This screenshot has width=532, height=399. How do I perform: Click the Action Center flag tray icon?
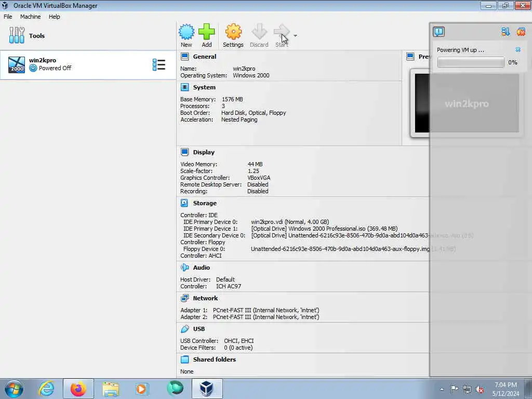(454, 389)
